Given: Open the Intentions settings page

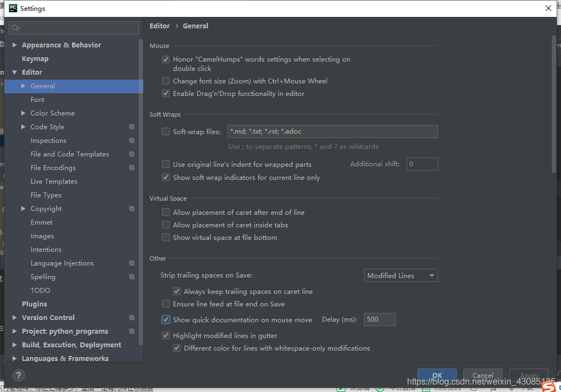Looking at the screenshot, I should click(x=46, y=249).
